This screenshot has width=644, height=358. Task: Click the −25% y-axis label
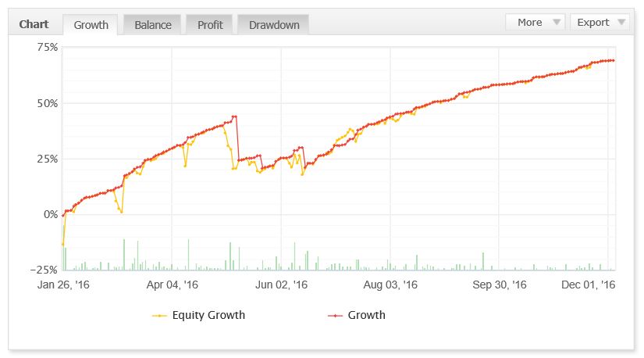[44, 270]
